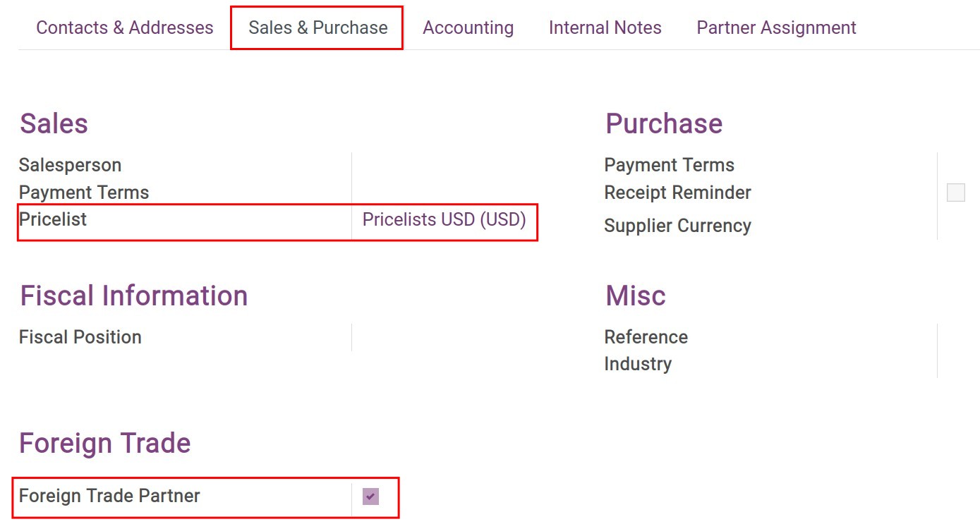Image resolution: width=980 pixels, height=524 pixels.
Task: Open the Salesperson selection field
Action: [x=437, y=165]
